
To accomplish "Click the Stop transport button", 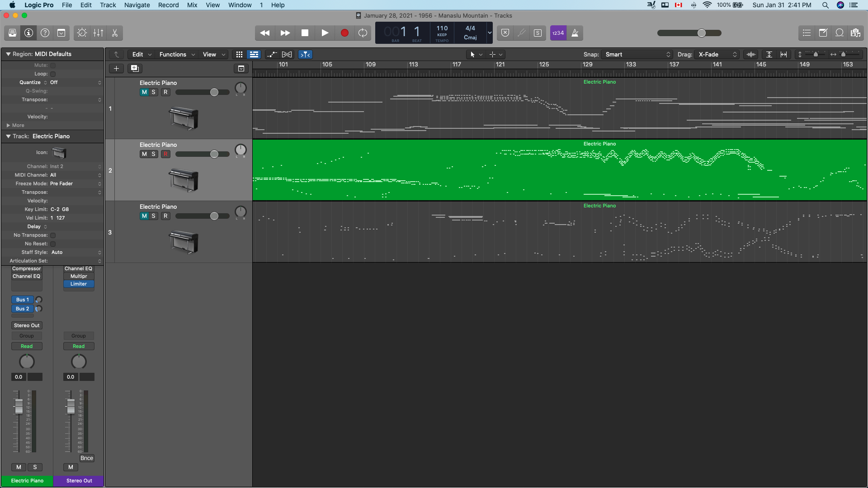I will coord(305,33).
